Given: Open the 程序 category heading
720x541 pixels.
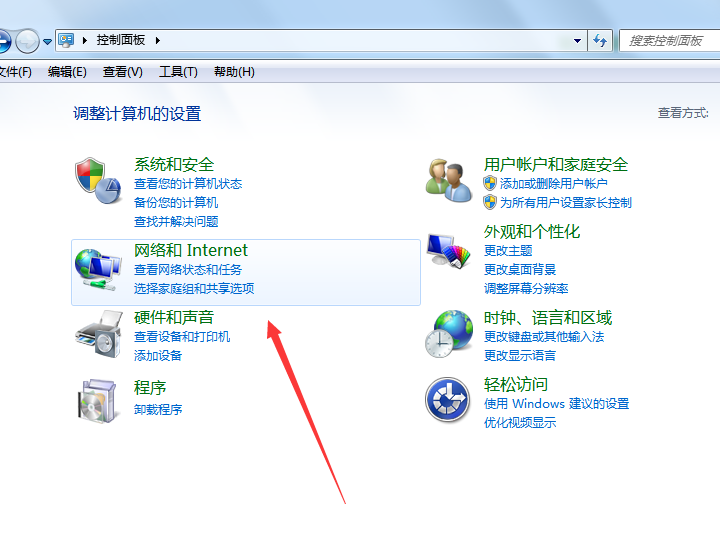Looking at the screenshot, I should (x=150, y=388).
